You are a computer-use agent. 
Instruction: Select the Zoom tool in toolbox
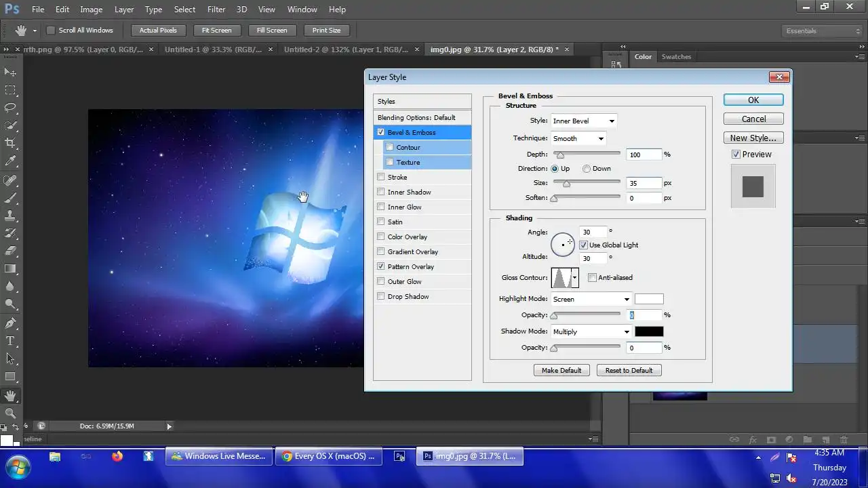pyautogui.click(x=10, y=413)
